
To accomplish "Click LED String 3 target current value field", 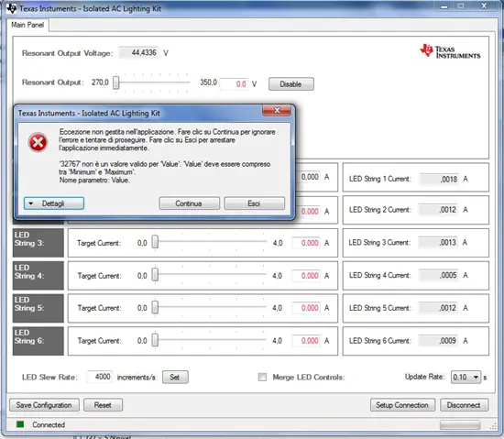I will tap(306, 243).
